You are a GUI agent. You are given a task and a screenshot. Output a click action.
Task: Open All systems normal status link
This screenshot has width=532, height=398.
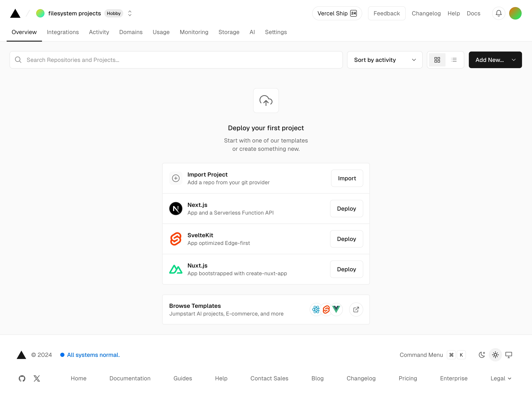[90, 355]
